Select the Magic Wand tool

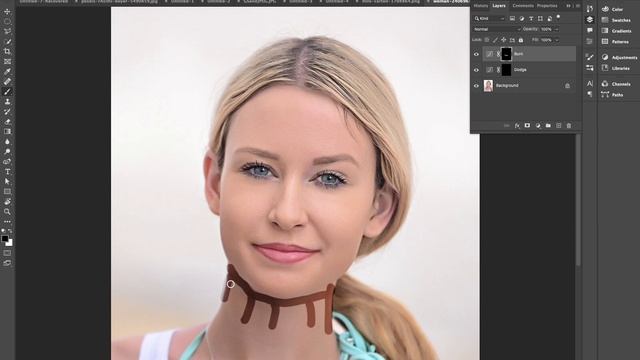pos(7,41)
